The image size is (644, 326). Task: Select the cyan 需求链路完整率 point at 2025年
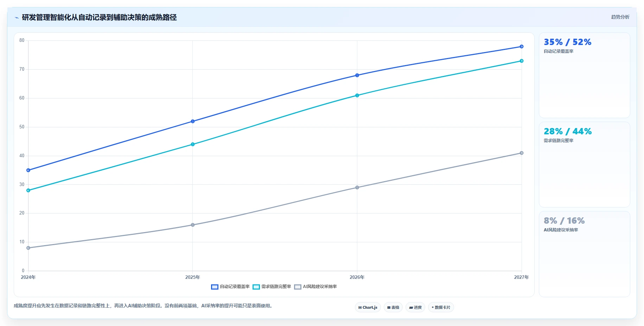point(193,144)
